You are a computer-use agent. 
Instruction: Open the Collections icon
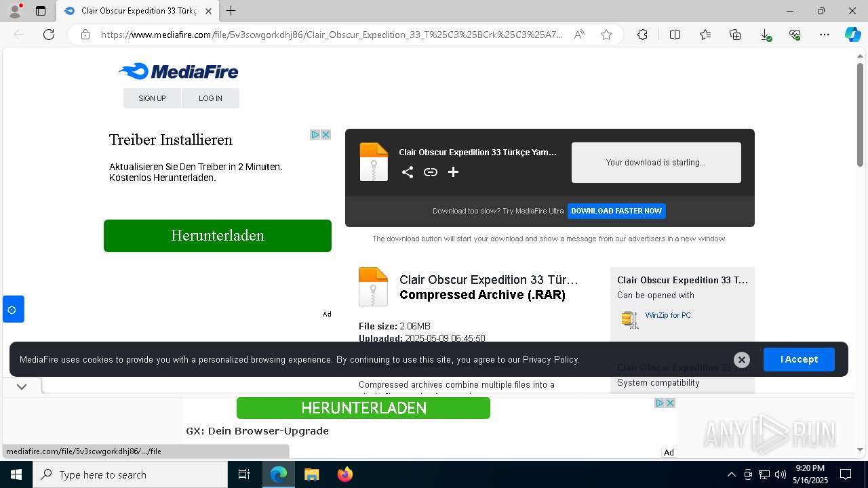pos(735,35)
